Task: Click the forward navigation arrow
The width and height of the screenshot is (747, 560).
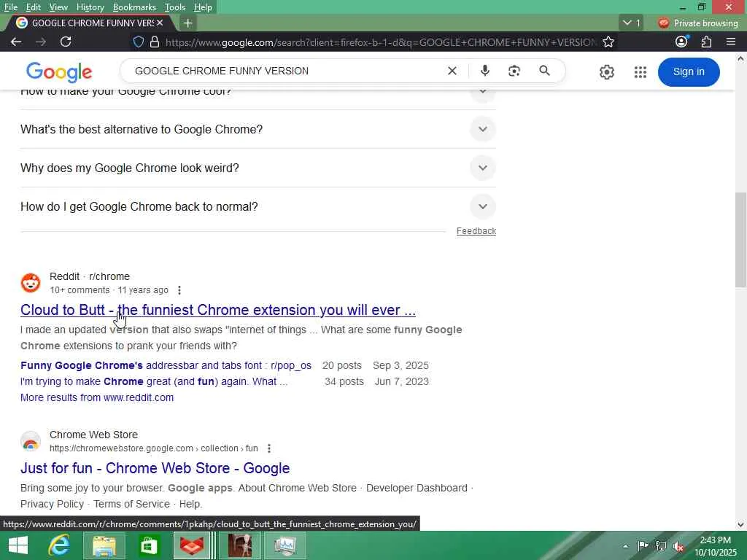Action: pos(41,42)
